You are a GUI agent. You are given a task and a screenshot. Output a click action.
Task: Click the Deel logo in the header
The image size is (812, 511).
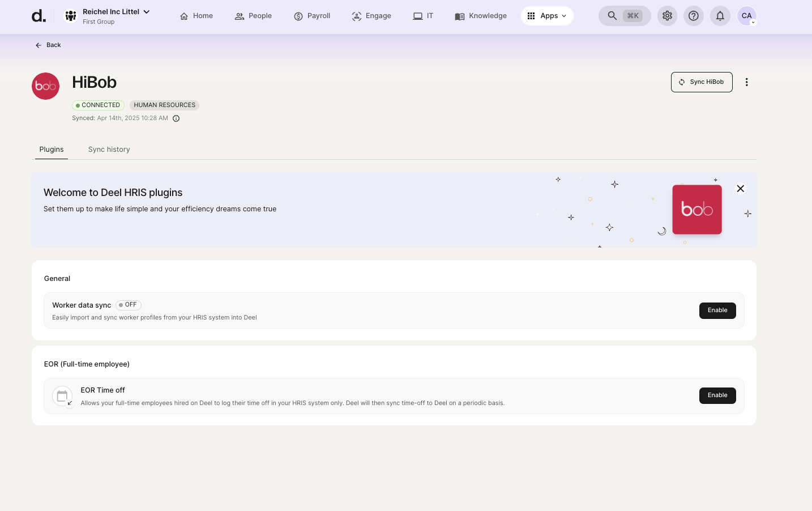pyautogui.click(x=39, y=16)
